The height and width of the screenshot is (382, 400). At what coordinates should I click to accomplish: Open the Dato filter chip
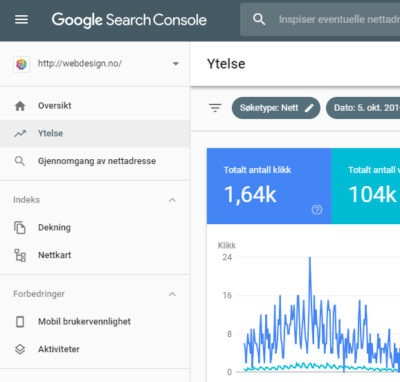(x=363, y=108)
